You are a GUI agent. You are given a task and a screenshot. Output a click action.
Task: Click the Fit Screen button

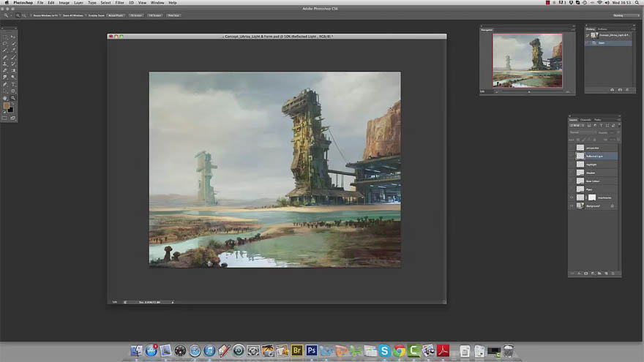tap(136, 15)
